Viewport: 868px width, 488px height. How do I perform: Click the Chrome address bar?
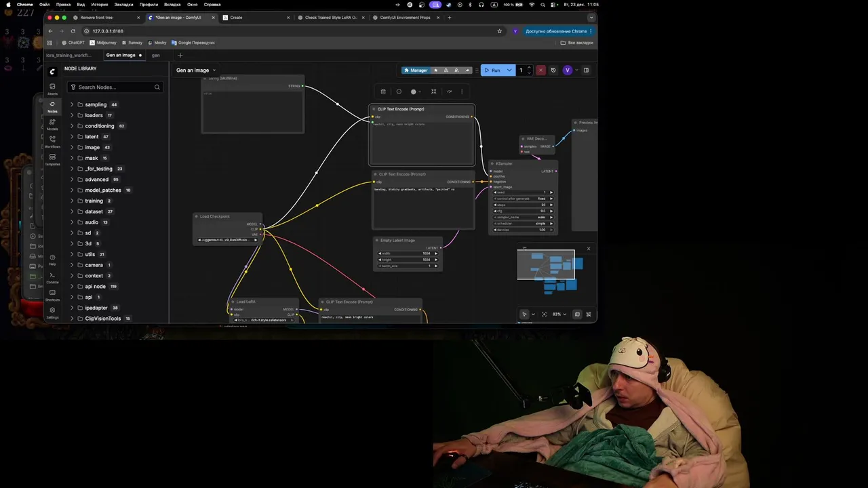point(292,31)
